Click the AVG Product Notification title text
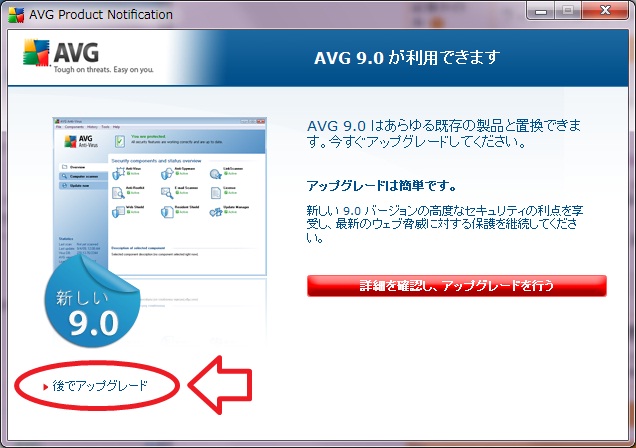 point(101,15)
